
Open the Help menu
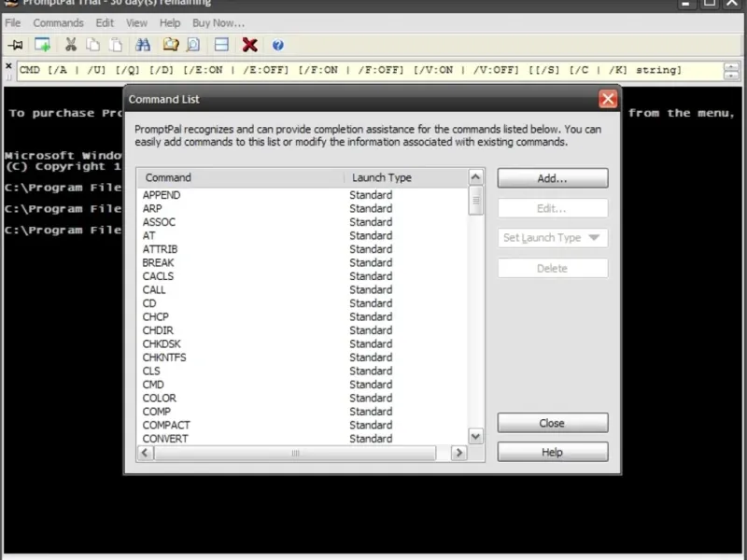coord(170,22)
